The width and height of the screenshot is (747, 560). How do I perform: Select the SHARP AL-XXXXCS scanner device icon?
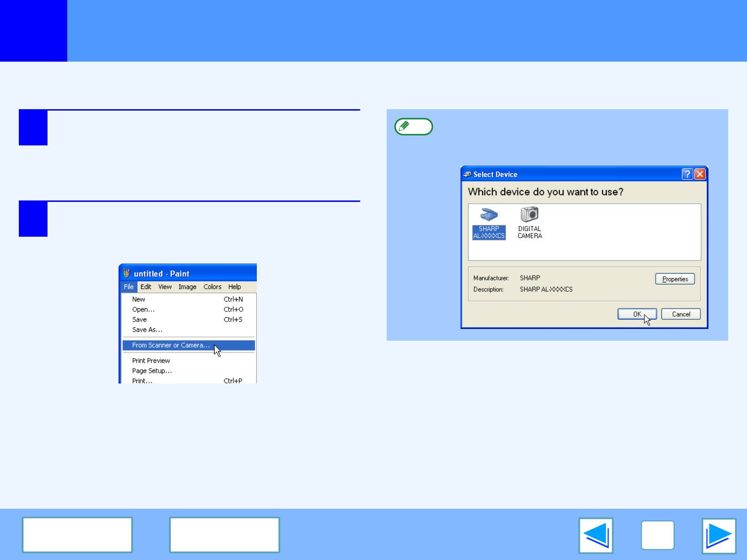[x=489, y=223]
